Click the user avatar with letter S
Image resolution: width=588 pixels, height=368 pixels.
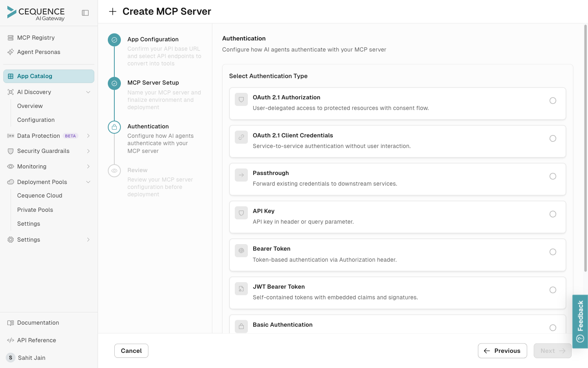(11, 358)
